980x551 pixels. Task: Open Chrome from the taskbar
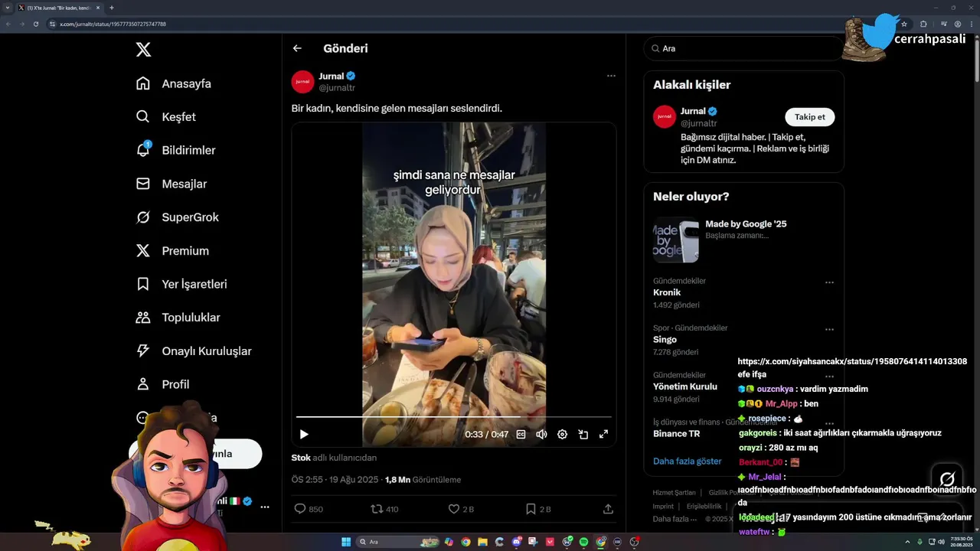click(x=466, y=542)
